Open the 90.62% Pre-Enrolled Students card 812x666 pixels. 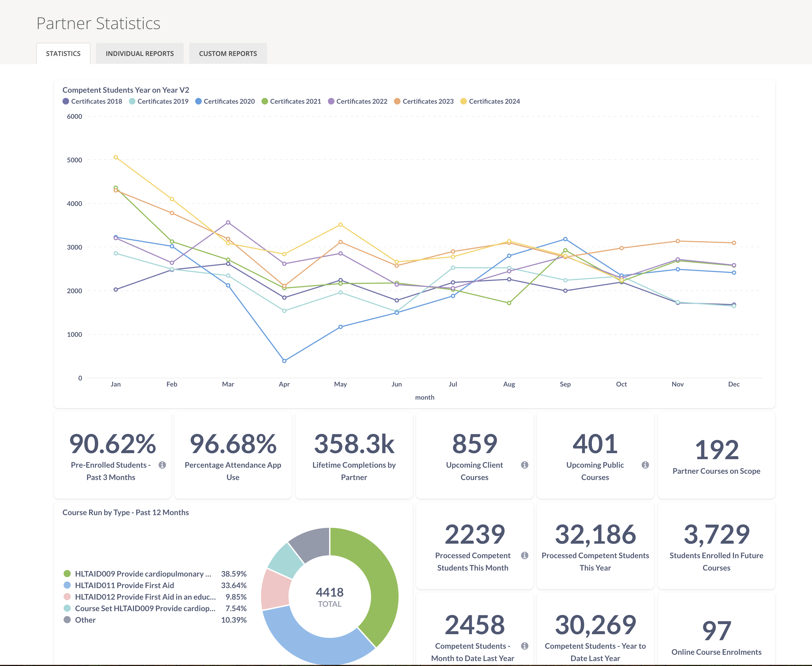(x=112, y=455)
